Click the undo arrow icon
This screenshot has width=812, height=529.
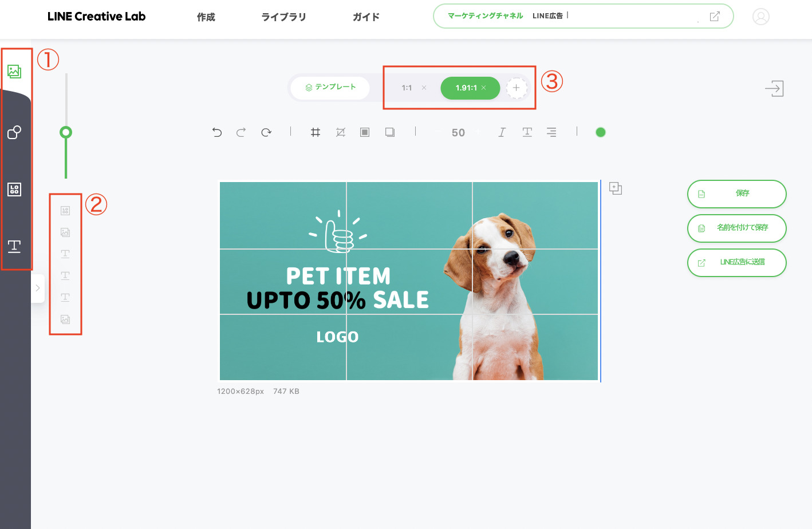[217, 132]
